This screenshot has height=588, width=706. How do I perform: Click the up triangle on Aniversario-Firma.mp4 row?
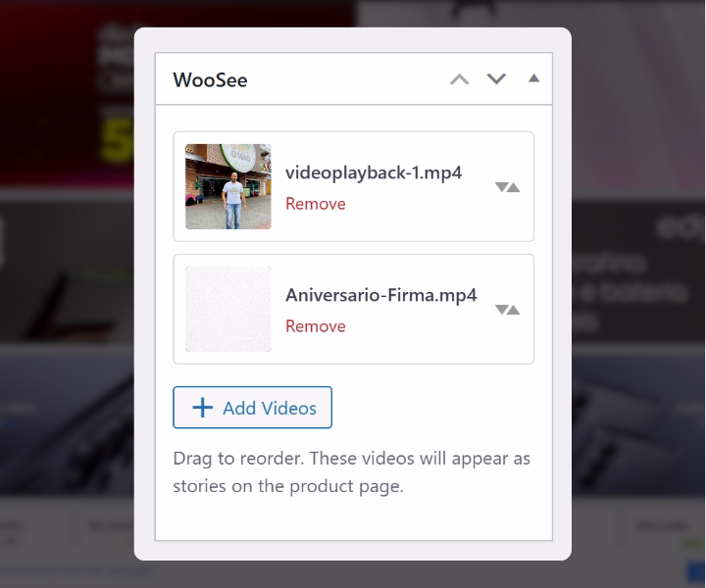tap(513, 310)
